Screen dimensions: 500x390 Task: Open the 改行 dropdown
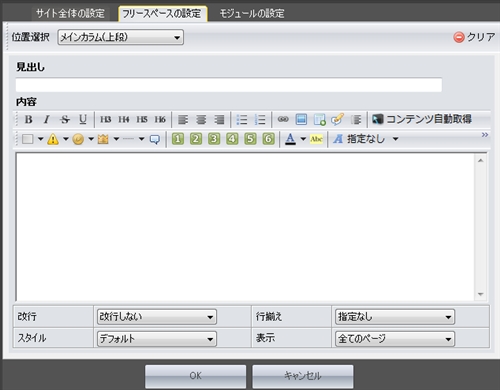pyautogui.click(x=157, y=317)
